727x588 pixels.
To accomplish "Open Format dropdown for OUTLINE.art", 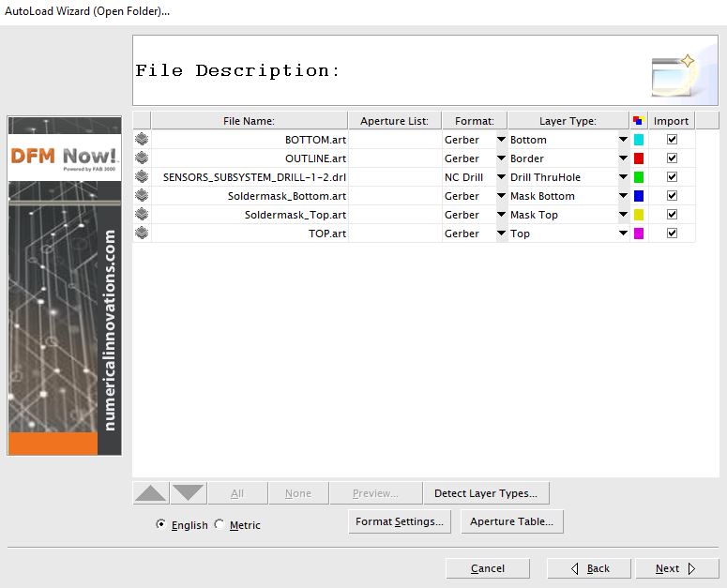I will pyautogui.click(x=501, y=158).
